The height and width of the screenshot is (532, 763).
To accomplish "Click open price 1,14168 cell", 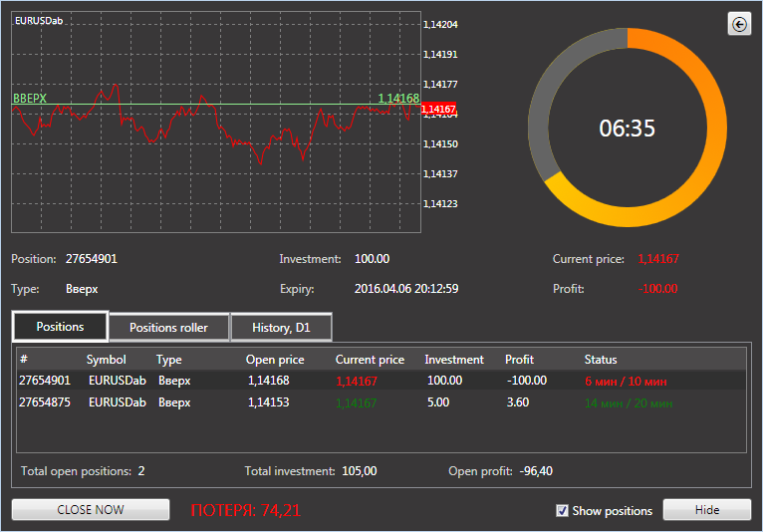I will [x=269, y=381].
